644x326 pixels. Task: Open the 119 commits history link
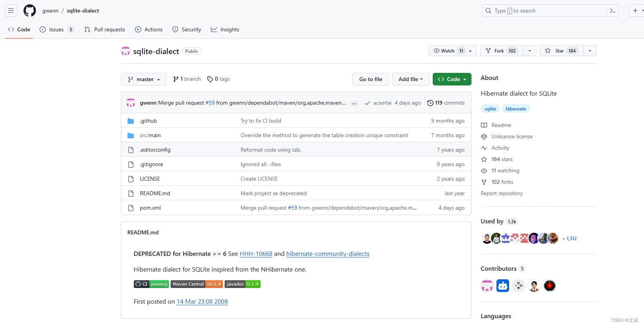[446, 103]
